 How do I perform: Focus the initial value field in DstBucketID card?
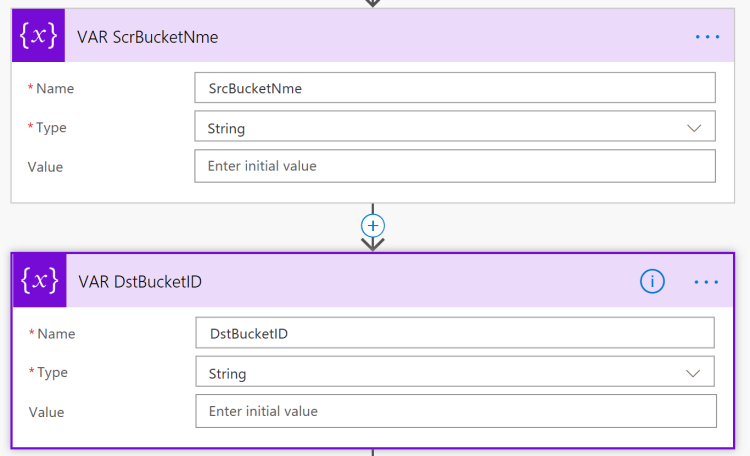[456, 411]
